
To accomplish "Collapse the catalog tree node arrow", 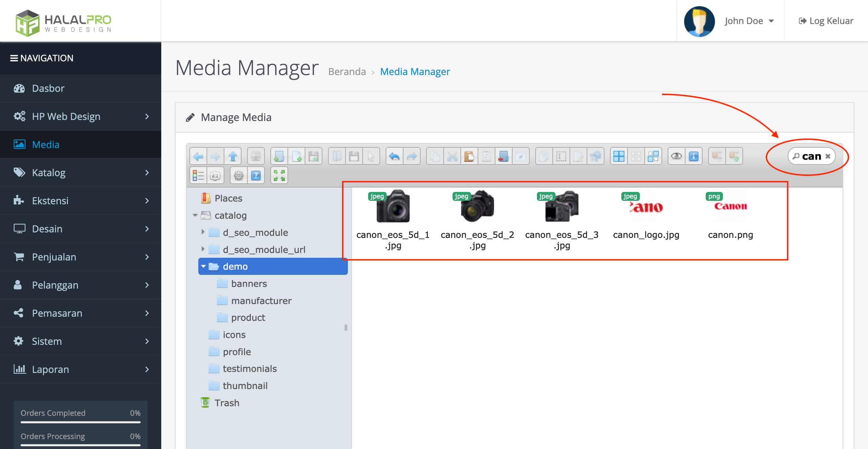I will click(x=195, y=215).
